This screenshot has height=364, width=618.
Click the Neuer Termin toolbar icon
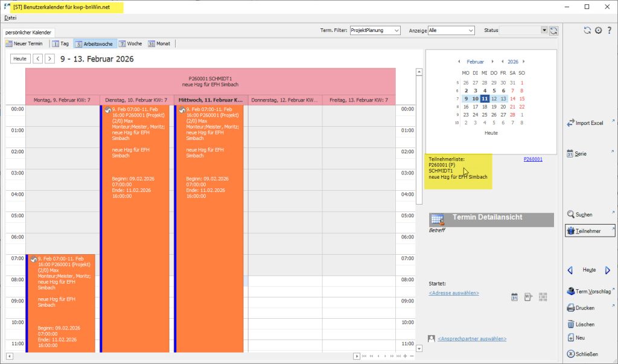pyautogui.click(x=9, y=43)
